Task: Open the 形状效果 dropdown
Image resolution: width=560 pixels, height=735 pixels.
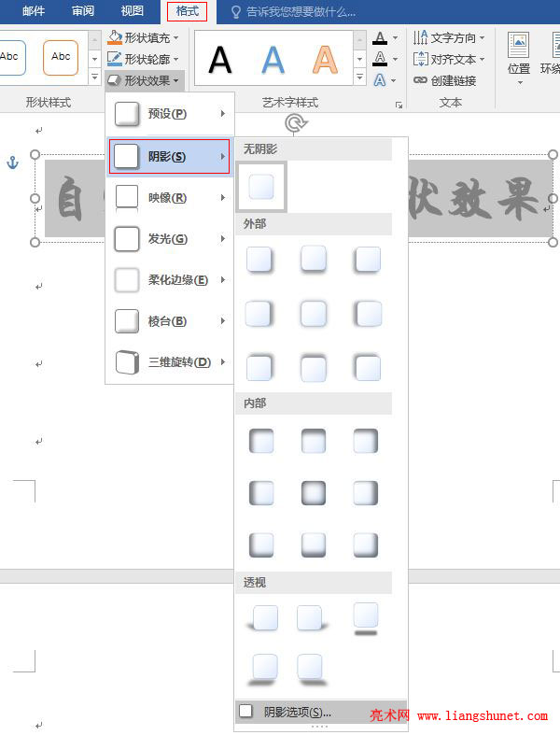Action: [143, 80]
